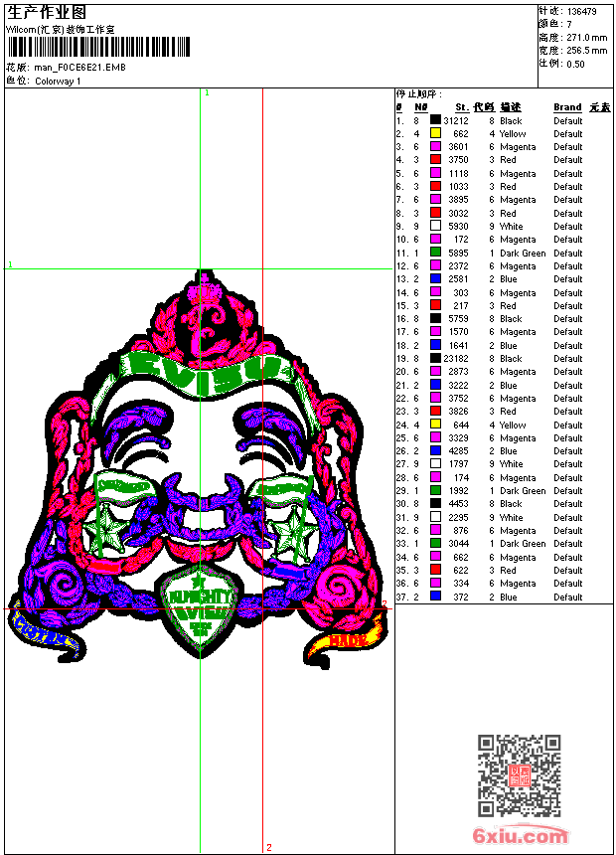Click the Red description in row 35
This screenshot has height=855, width=616.
508,570
